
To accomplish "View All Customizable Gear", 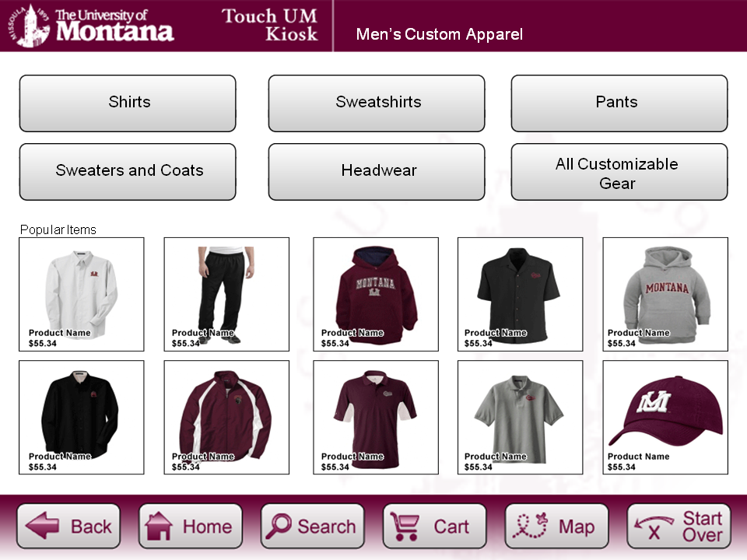I will [x=619, y=171].
